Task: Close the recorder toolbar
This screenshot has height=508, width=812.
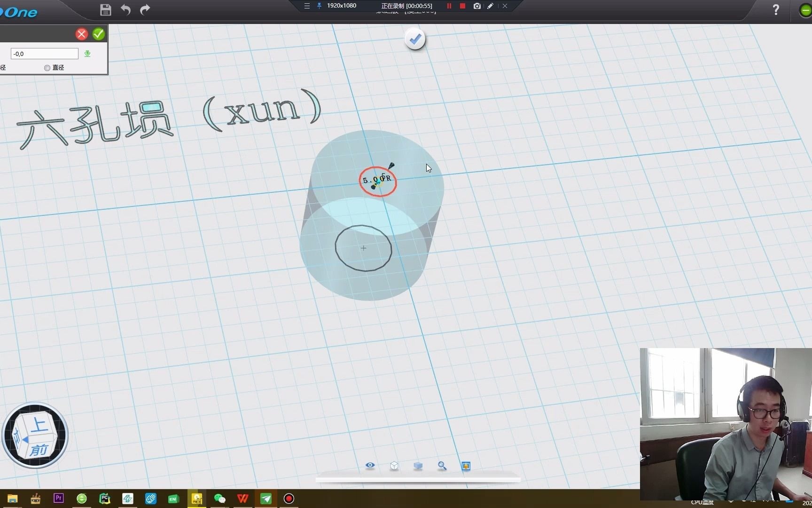Action: (505, 6)
